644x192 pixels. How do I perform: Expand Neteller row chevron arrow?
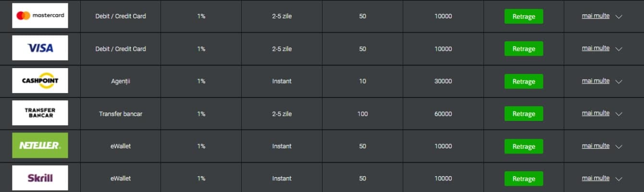coord(619,146)
